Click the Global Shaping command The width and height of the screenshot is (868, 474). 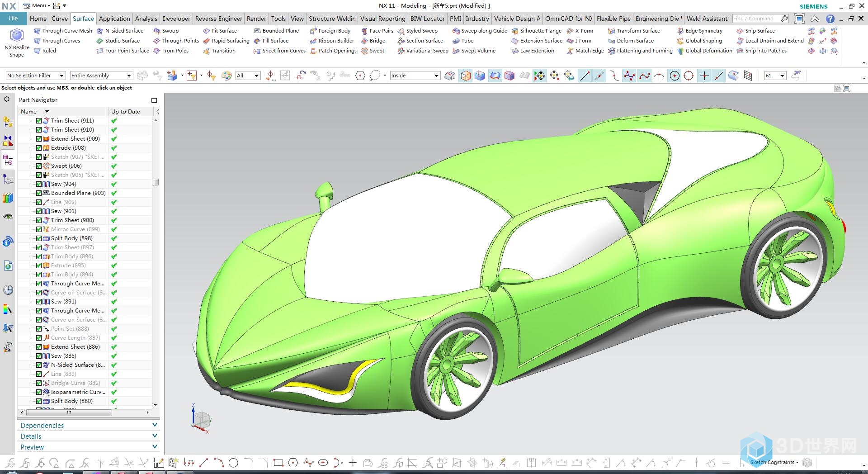coord(699,41)
